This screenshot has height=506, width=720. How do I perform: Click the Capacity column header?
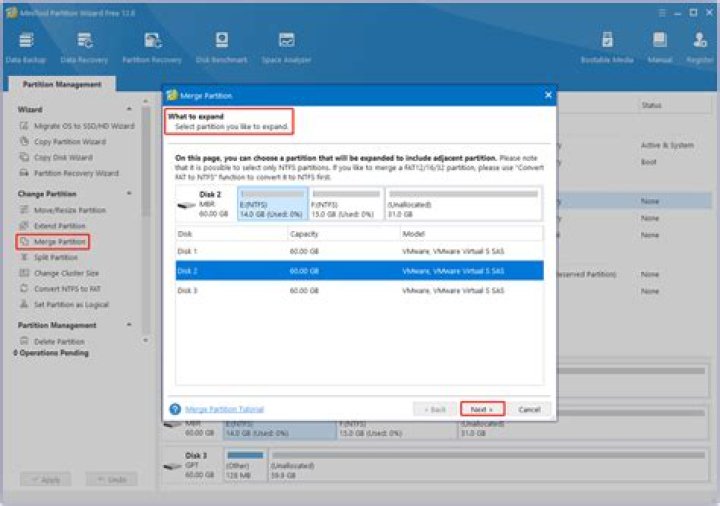click(343, 234)
